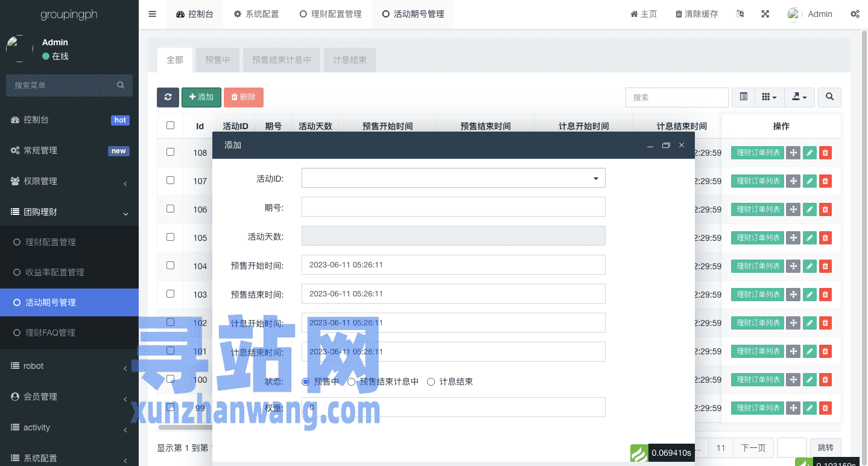This screenshot has height=466, width=868.
Task: Edit row 108 with pencil icon
Action: (809, 153)
